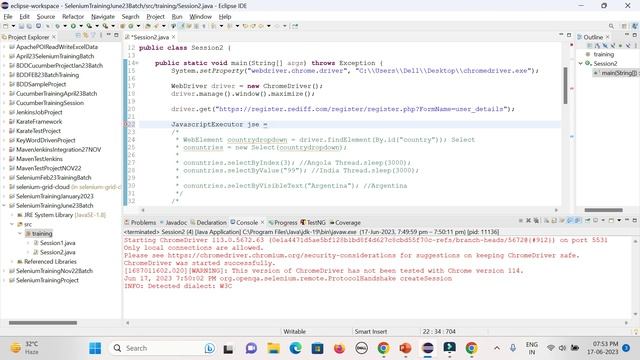Close the Session2.java editor tab
The image size is (640, 360).
(173, 37)
